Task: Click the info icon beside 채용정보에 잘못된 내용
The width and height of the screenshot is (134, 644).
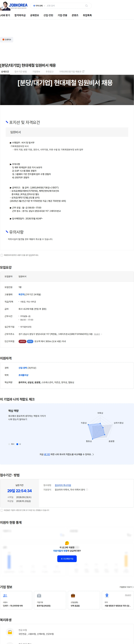Action: (2, 255)
